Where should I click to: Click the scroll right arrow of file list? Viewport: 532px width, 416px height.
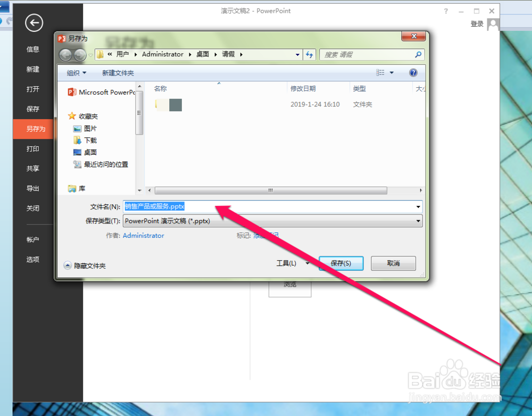point(421,190)
